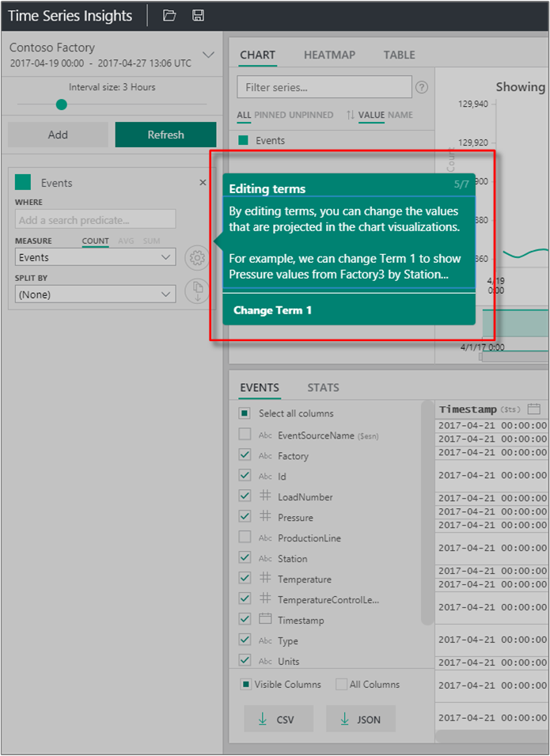
Task: Uncheck the Station column checkbox
Action: [x=245, y=557]
